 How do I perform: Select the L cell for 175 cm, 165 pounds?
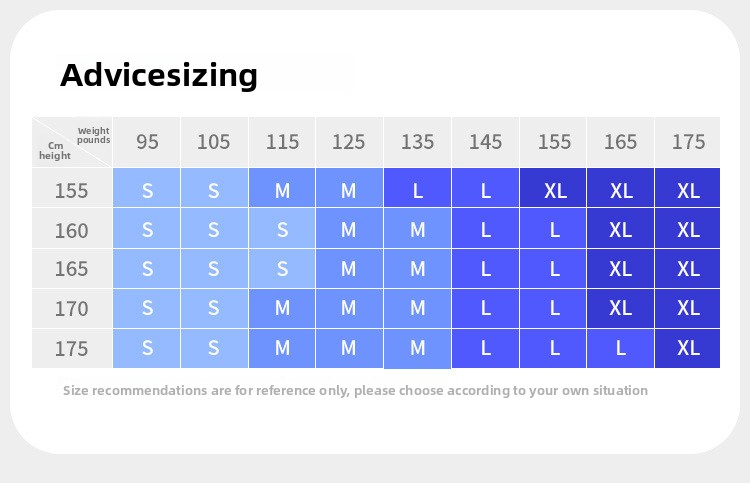click(620, 348)
